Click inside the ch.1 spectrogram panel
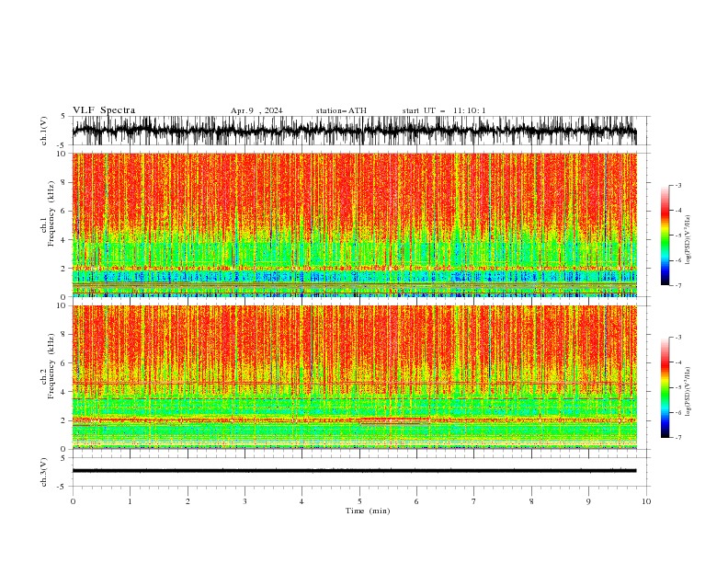728x563 pixels. [355, 224]
